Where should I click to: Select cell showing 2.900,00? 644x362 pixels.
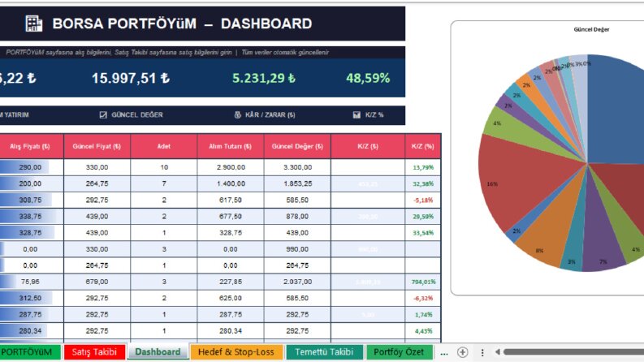(231, 167)
